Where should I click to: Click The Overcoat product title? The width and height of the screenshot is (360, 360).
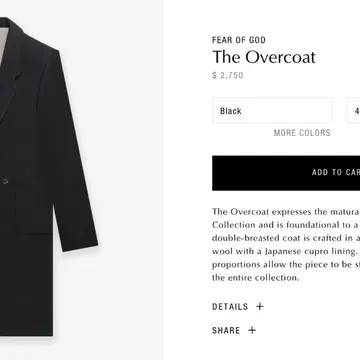click(x=264, y=57)
